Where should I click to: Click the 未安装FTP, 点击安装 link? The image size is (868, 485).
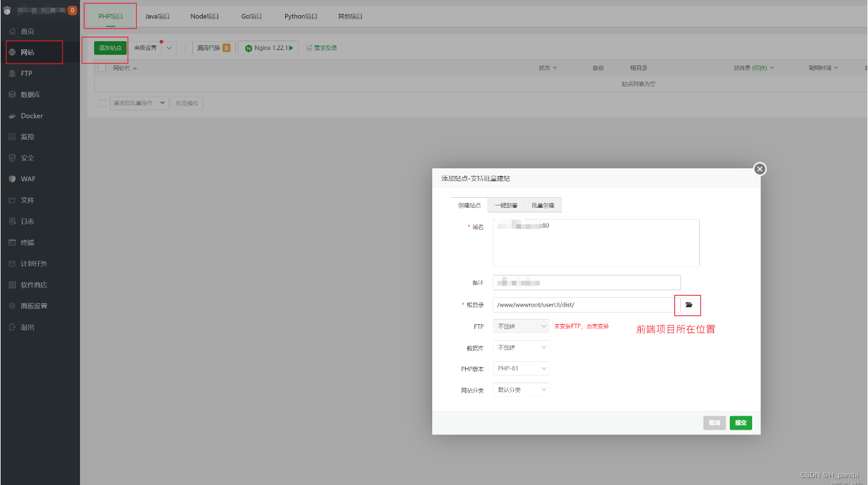[x=582, y=326]
